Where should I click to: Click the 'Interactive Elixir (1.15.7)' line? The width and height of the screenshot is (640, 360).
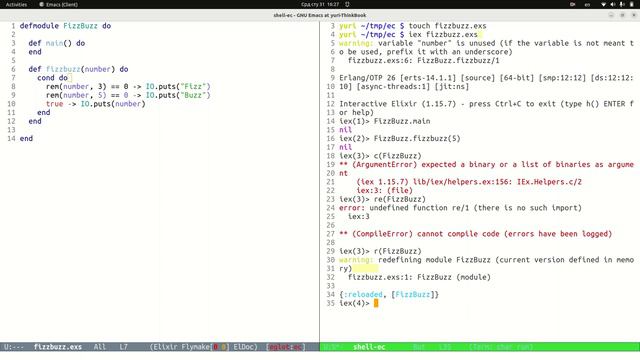tap(486, 104)
